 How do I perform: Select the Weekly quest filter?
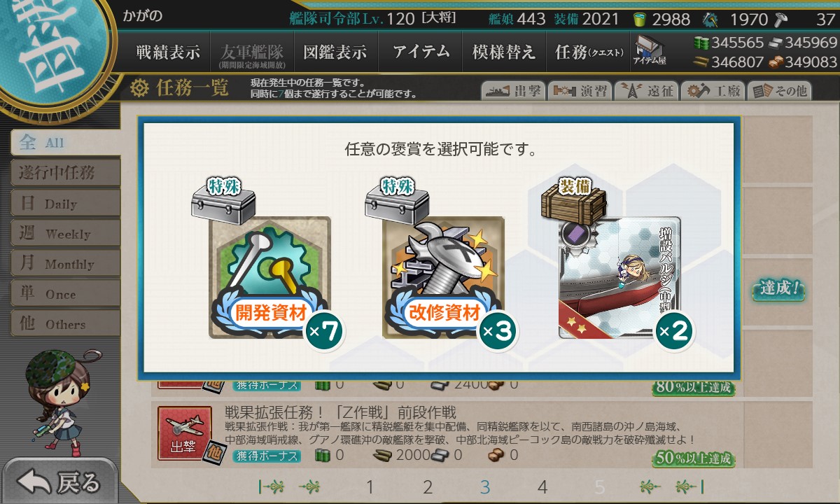point(65,234)
